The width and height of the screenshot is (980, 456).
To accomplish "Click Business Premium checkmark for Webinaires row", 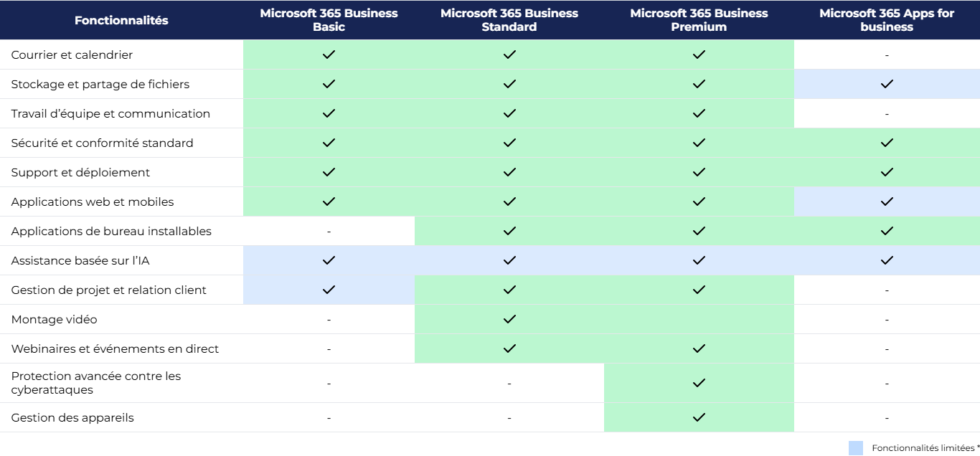I will (x=699, y=348).
